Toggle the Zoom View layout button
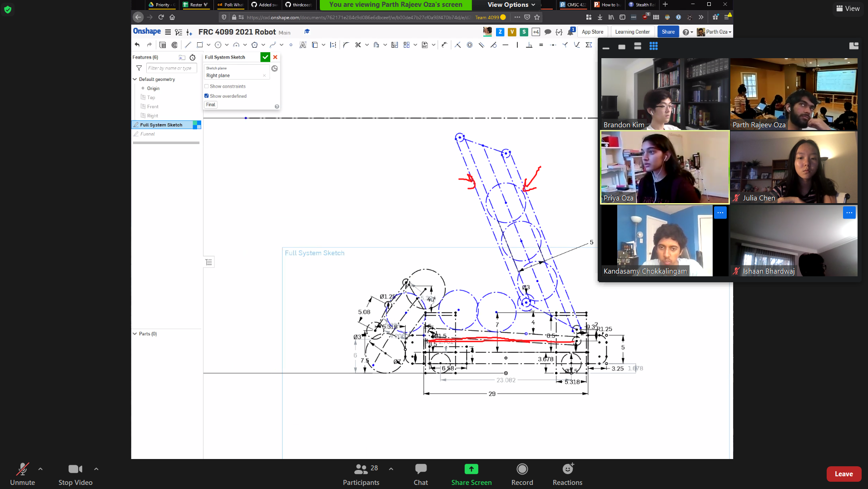This screenshot has width=868, height=489. click(x=848, y=8)
